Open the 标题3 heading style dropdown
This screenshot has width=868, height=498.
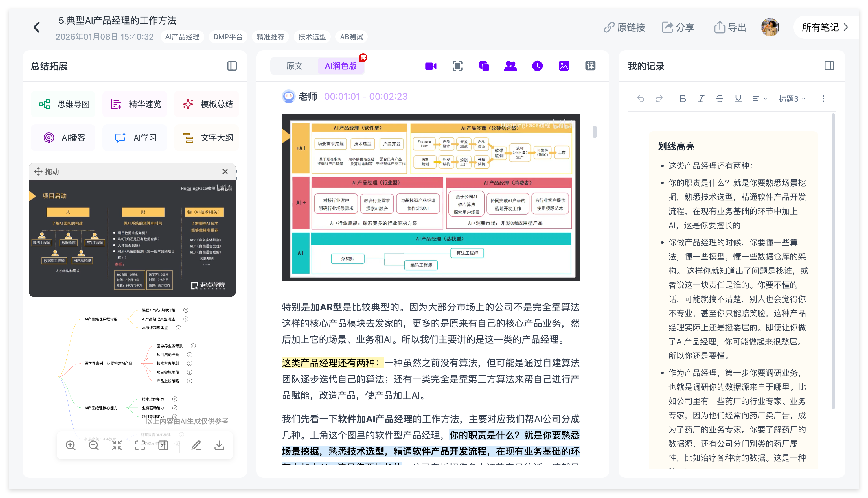(792, 99)
